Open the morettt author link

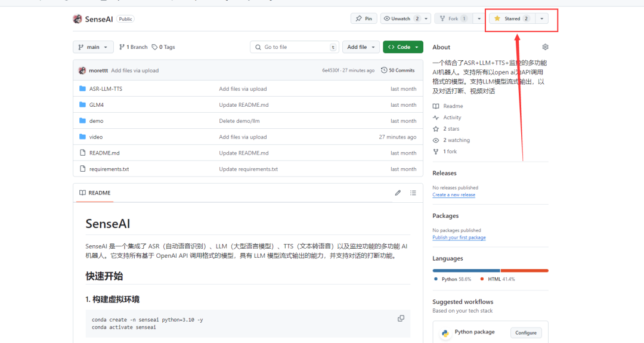(x=98, y=70)
